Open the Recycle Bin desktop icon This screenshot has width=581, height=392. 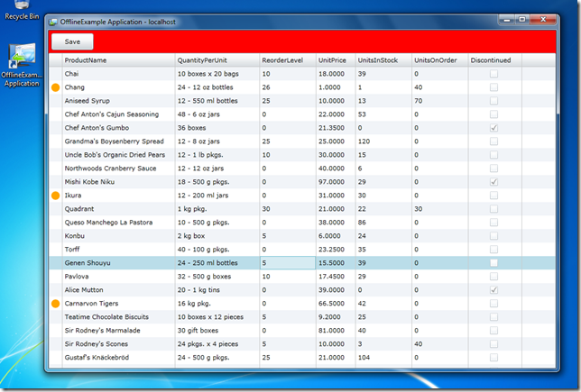pyautogui.click(x=21, y=11)
